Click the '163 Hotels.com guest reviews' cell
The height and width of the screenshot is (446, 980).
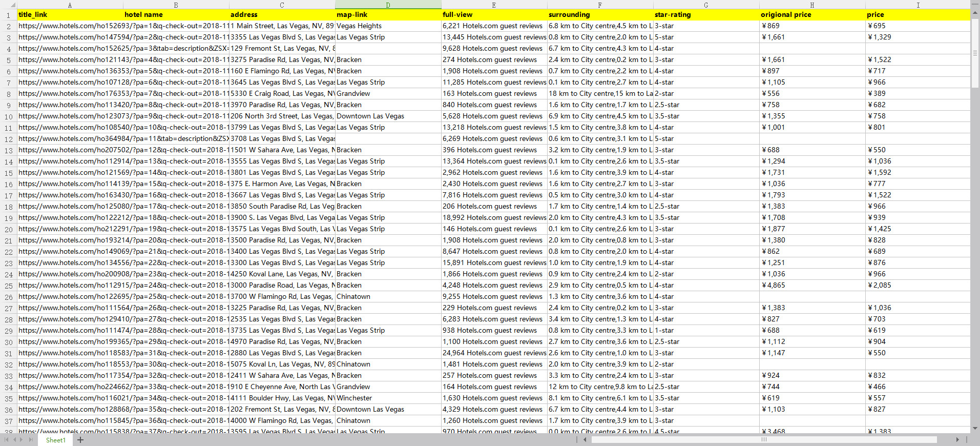(x=494, y=94)
